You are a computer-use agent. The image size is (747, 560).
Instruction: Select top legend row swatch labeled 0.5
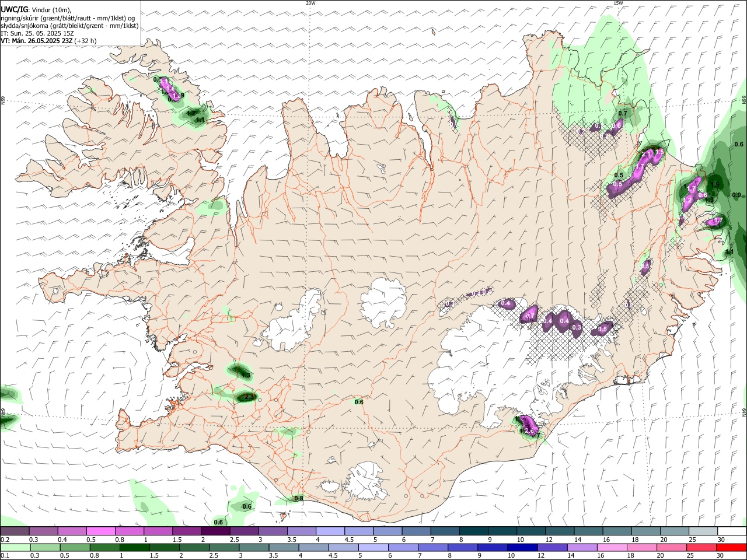tap(100, 531)
